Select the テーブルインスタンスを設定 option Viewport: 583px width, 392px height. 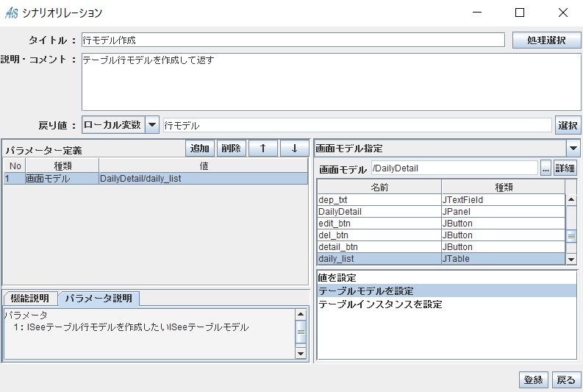(380, 304)
